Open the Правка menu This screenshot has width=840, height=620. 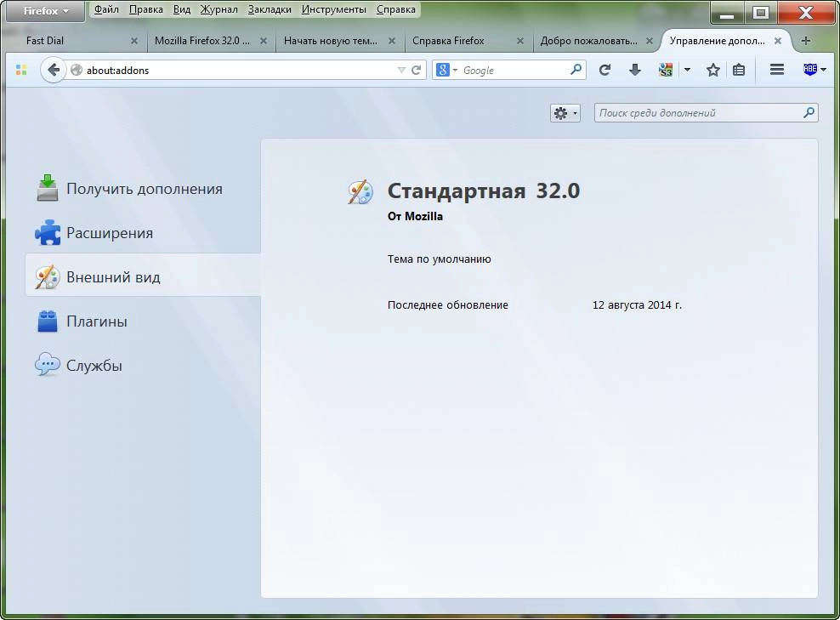click(145, 9)
